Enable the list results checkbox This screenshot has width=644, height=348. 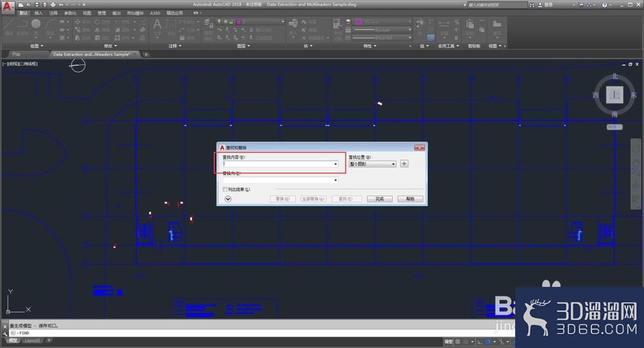[x=225, y=189]
